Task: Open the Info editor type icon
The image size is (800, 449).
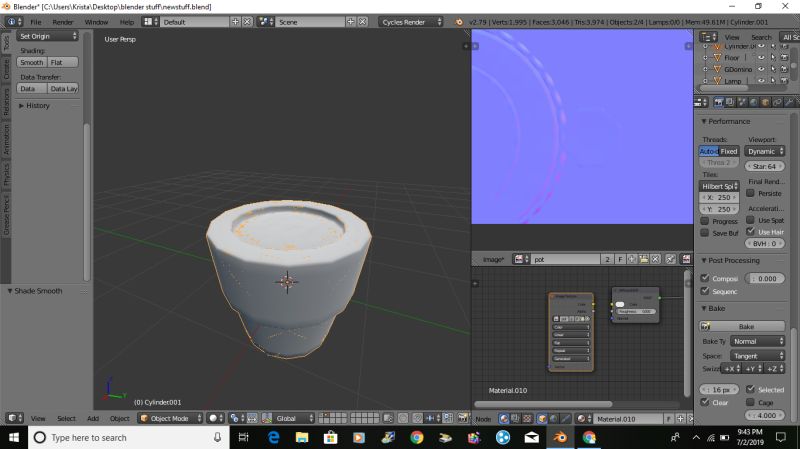Action: pyautogui.click(x=13, y=22)
